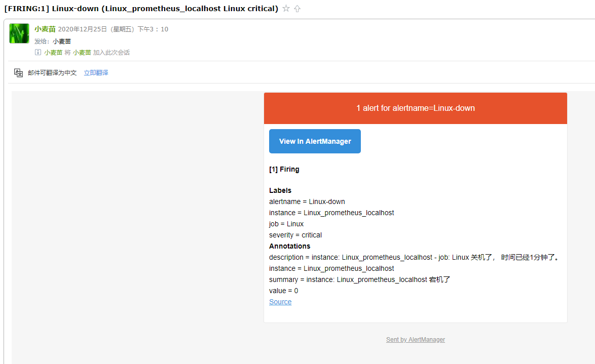Click the summary annotation line

360,279
